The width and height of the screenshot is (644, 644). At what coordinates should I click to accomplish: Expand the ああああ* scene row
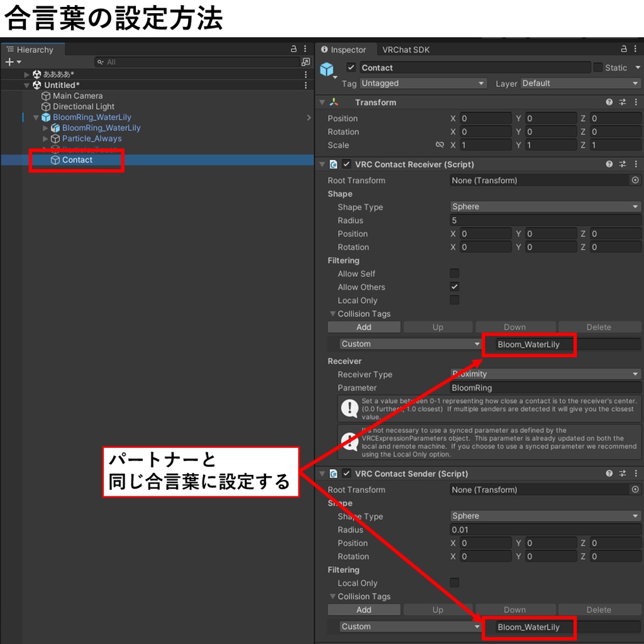point(26,74)
